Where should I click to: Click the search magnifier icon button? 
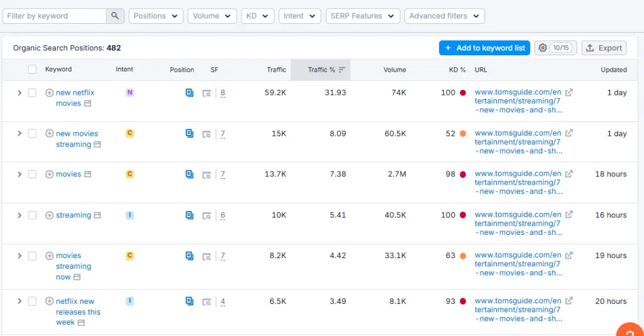(115, 16)
